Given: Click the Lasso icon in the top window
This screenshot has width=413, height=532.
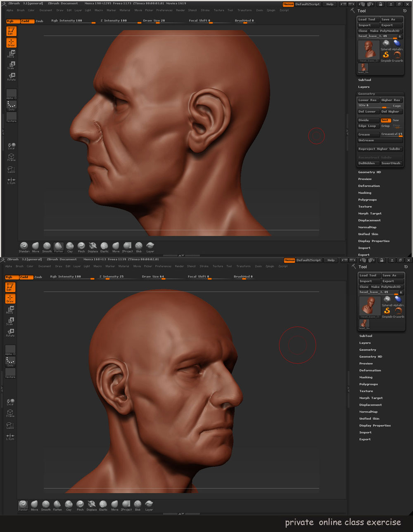Looking at the screenshot, I should 11,170.
